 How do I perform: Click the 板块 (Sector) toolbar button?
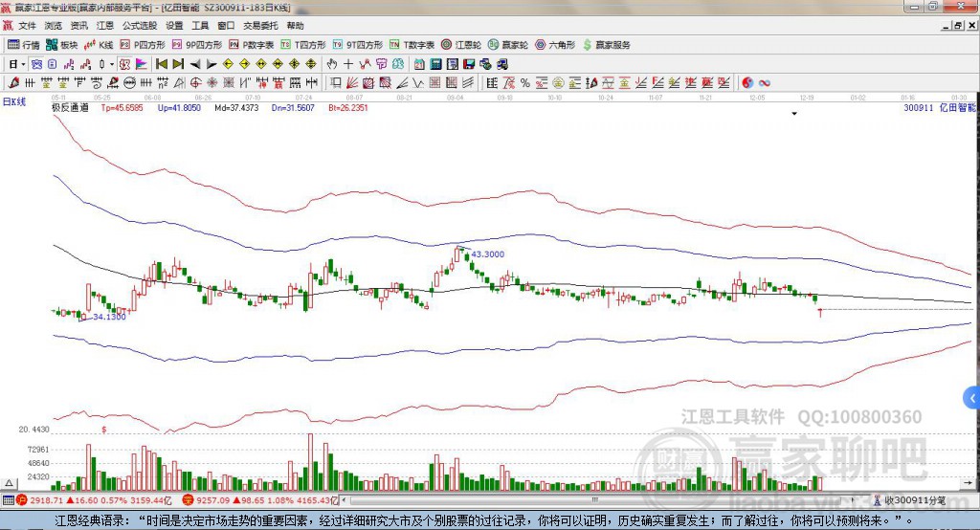pos(62,44)
